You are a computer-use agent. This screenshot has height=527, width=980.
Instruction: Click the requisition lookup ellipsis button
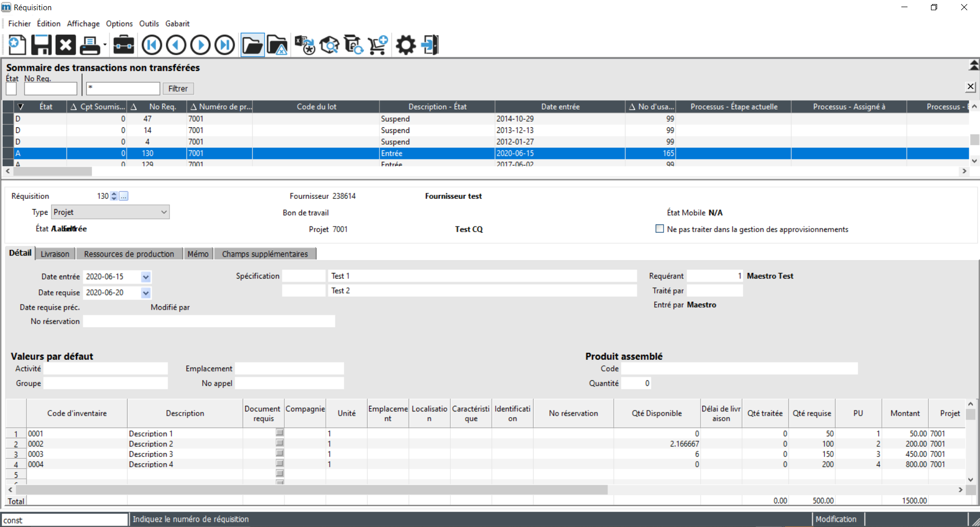(124, 196)
